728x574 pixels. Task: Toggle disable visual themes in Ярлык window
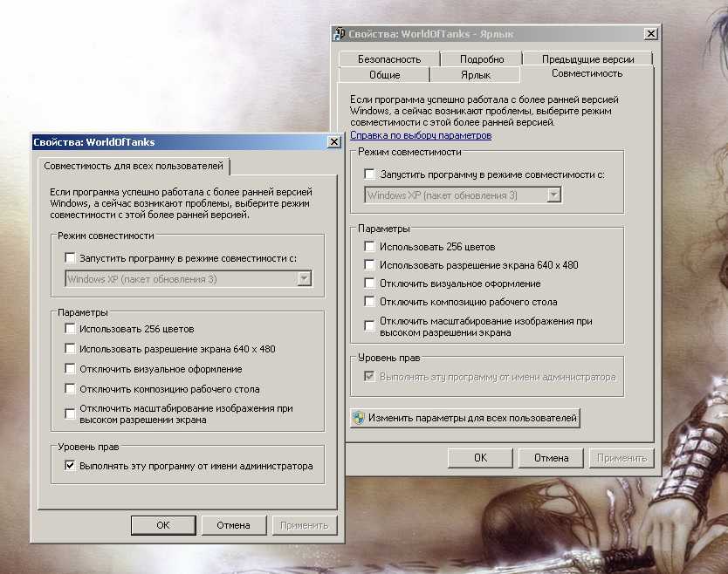(x=369, y=283)
